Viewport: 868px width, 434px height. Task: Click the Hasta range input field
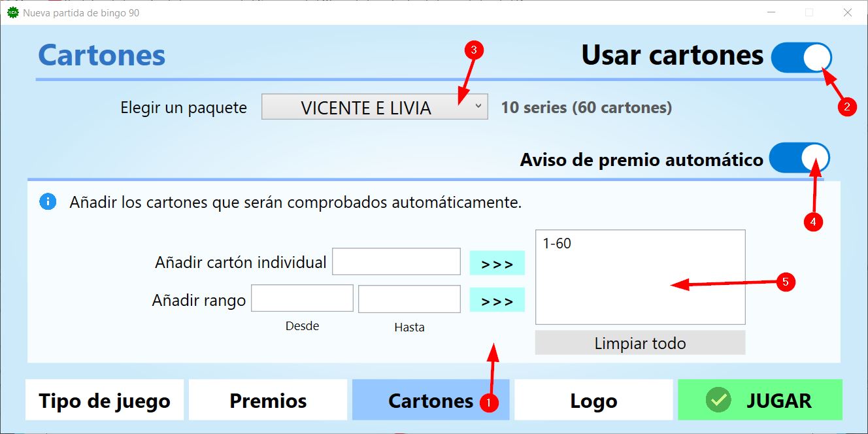(x=409, y=299)
